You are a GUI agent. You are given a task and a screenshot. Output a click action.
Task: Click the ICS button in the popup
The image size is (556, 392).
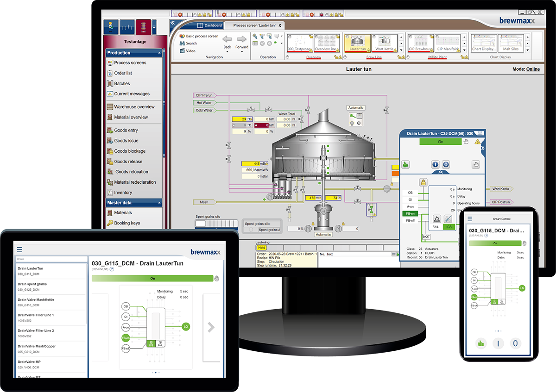tap(448, 227)
